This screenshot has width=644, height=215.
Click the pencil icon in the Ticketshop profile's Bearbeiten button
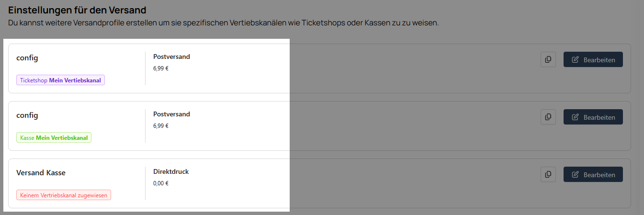576,59
